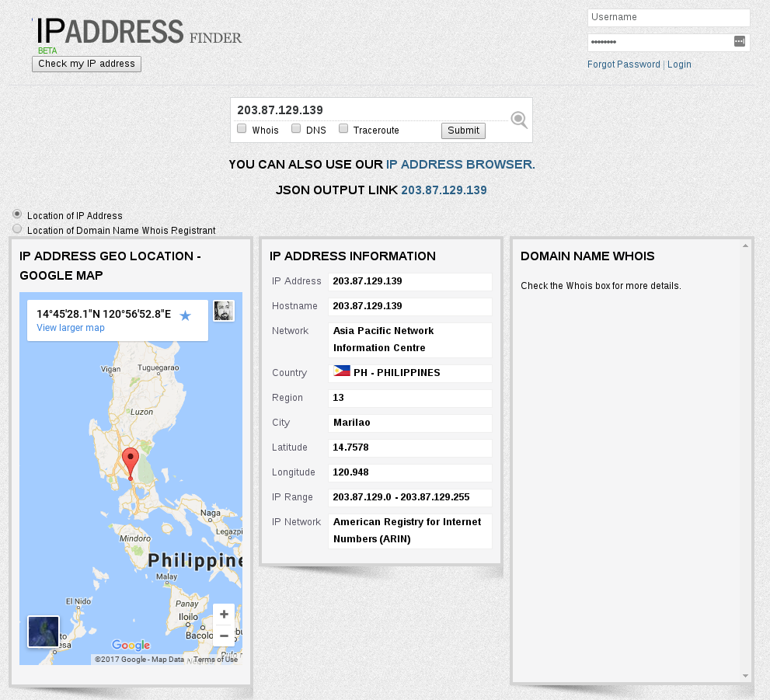Open JSON output link 203.87.129.139
The width and height of the screenshot is (770, 700).
tap(444, 190)
